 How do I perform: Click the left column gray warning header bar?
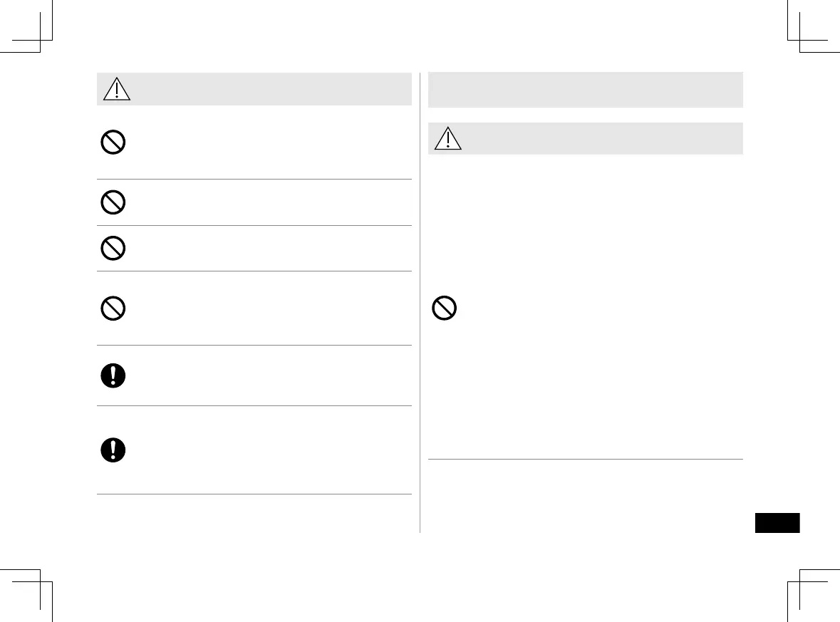[x=271, y=89]
